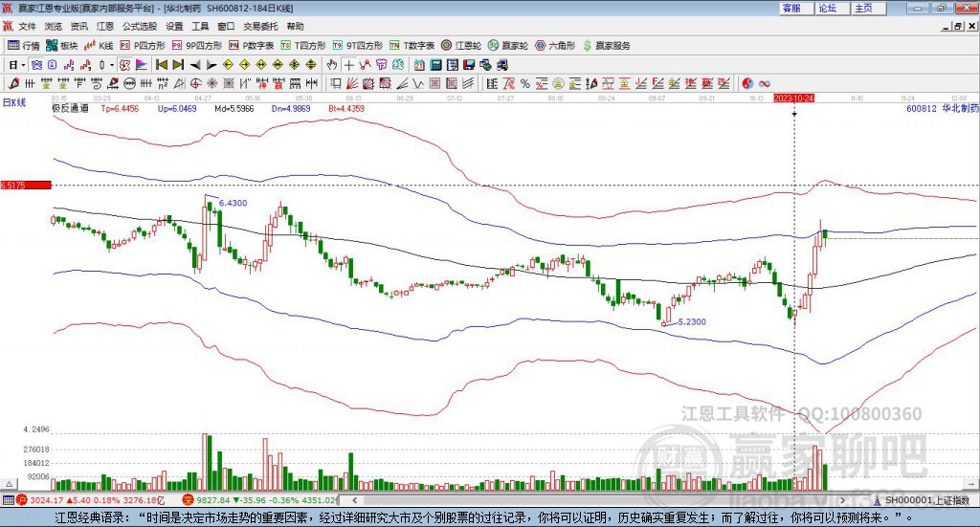Open the T四方形 tool
The image size is (980, 527).
[x=303, y=46]
